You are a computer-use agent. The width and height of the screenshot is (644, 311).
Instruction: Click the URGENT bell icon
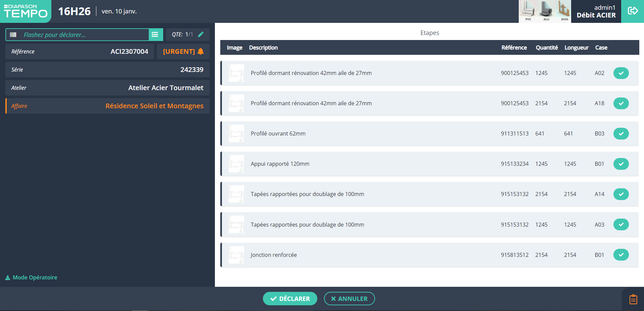(201, 51)
